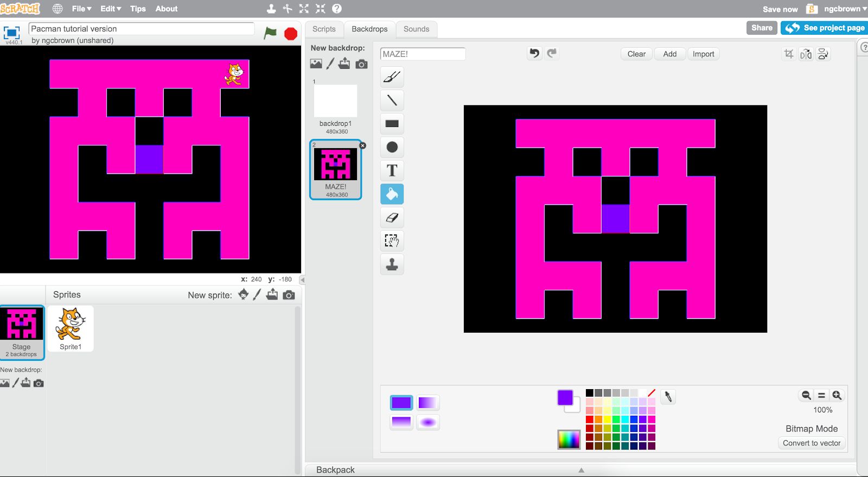Click the Clear button
The image size is (868, 477).
(x=636, y=54)
